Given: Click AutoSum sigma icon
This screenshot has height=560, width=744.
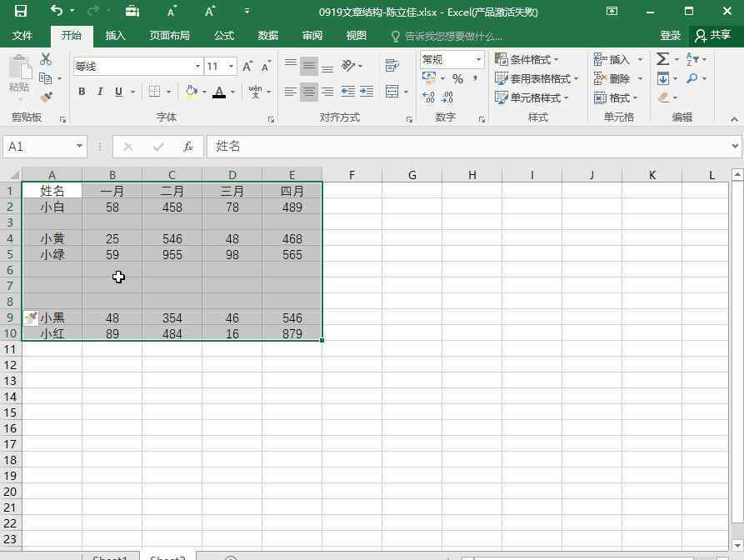Looking at the screenshot, I should click(663, 59).
